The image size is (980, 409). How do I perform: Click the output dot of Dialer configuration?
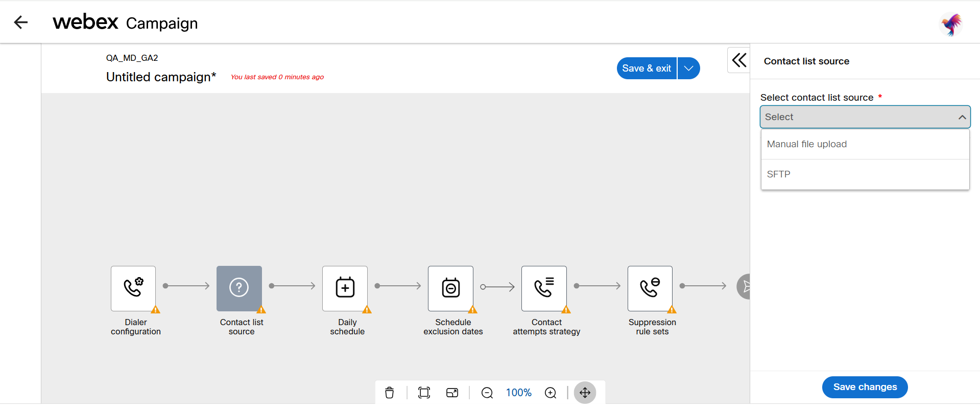pyautogui.click(x=165, y=286)
